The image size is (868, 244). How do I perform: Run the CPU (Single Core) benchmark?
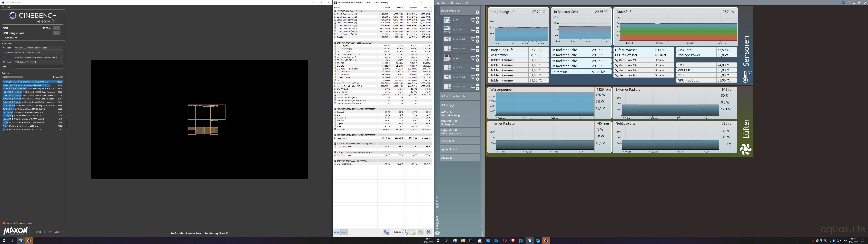(x=57, y=33)
